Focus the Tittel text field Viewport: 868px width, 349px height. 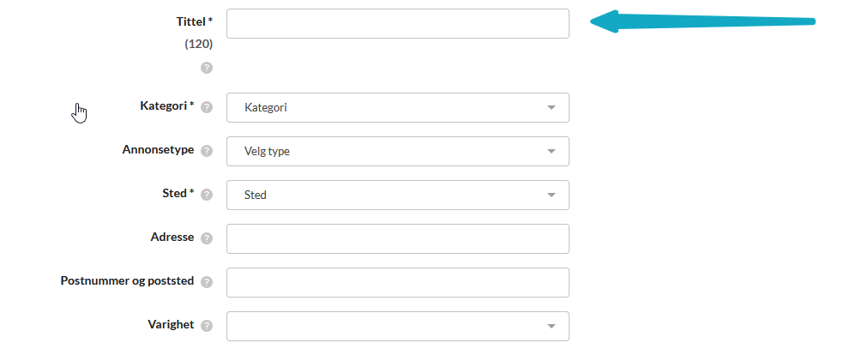click(397, 24)
